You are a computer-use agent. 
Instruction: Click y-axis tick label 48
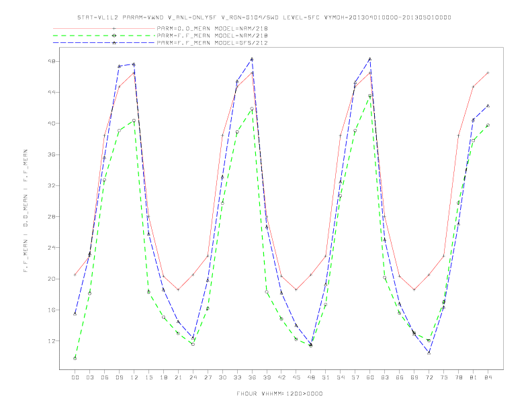(52, 61)
